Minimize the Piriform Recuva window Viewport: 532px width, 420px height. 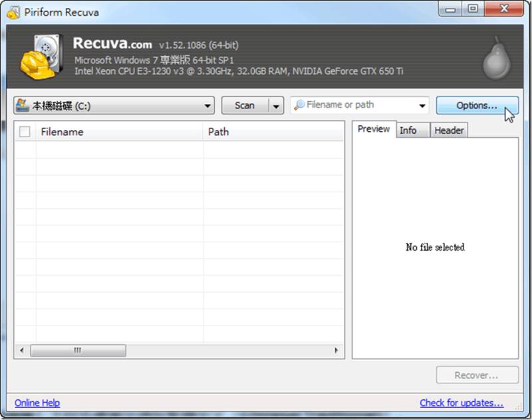450,9
